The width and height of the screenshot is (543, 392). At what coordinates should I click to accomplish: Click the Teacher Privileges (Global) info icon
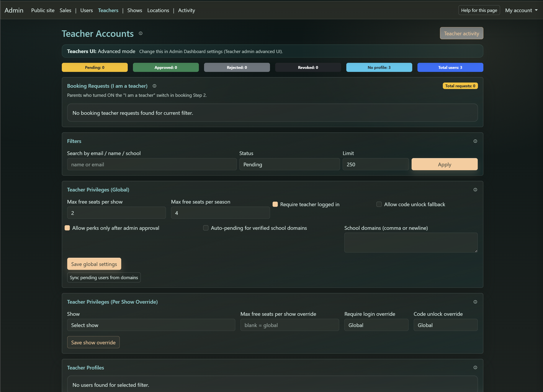tap(475, 190)
